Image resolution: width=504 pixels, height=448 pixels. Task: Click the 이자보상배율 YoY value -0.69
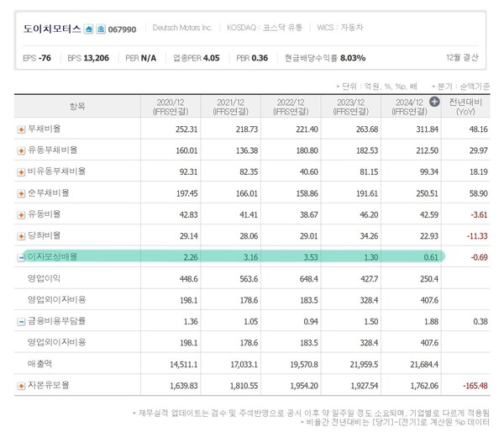point(480,257)
